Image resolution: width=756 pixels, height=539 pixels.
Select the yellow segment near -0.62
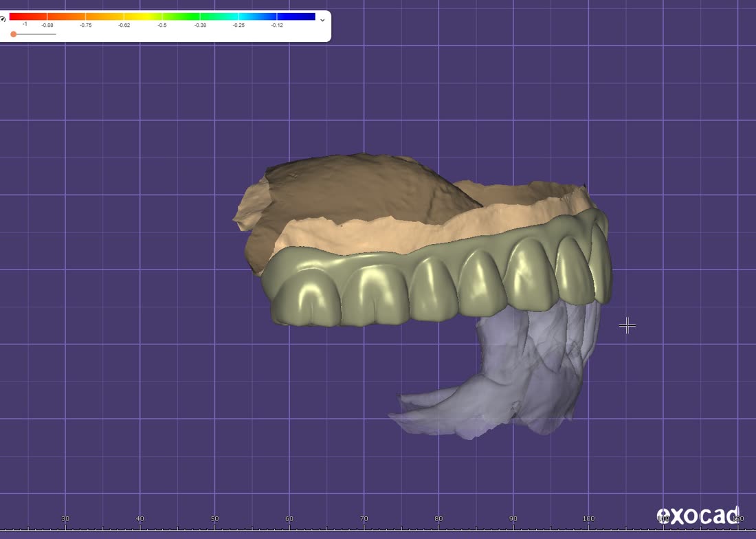click(x=143, y=17)
